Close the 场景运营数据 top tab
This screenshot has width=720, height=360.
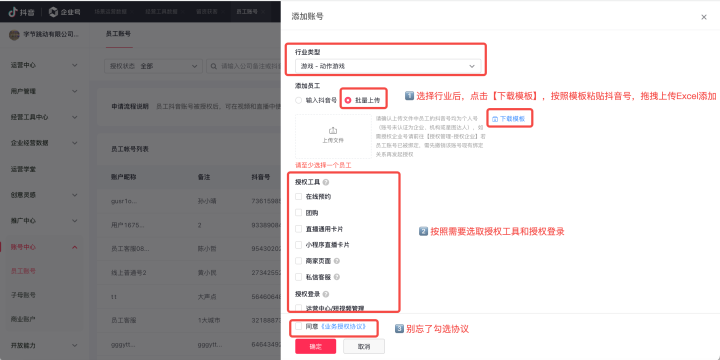tap(132, 12)
